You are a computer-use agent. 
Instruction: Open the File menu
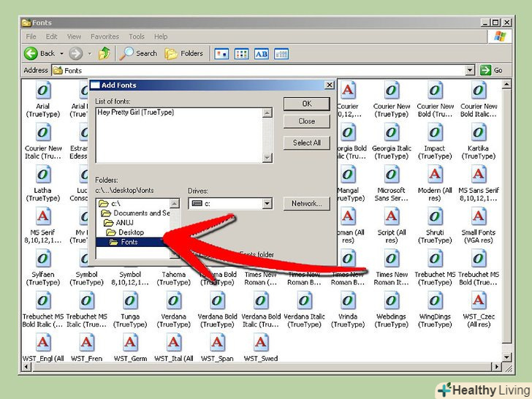31,37
